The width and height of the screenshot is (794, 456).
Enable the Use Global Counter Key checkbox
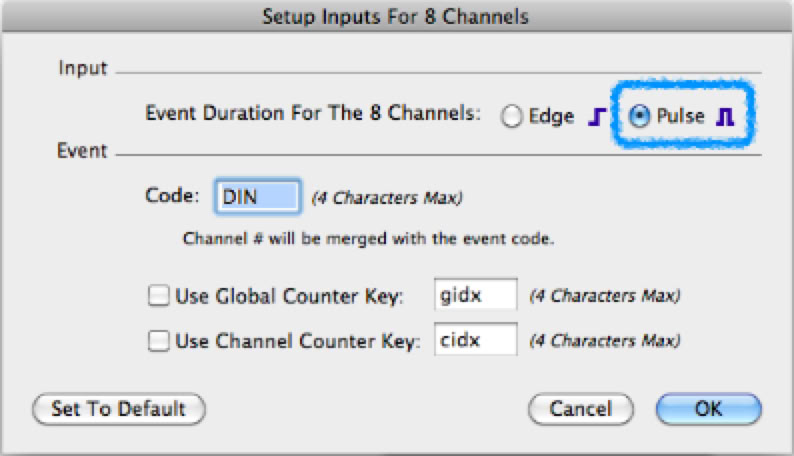coord(158,296)
